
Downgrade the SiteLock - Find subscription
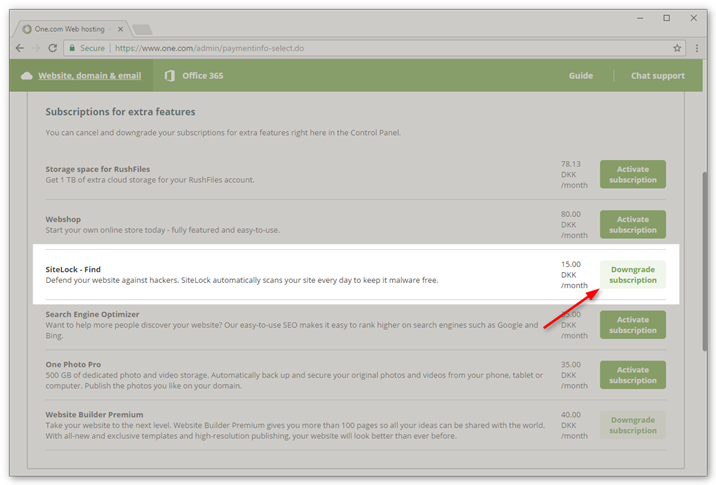tap(632, 275)
